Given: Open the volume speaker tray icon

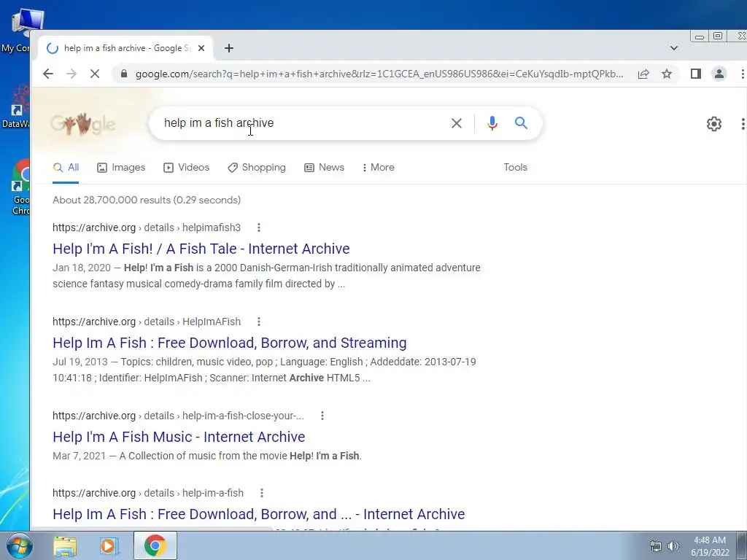Looking at the screenshot, I should [x=673, y=546].
